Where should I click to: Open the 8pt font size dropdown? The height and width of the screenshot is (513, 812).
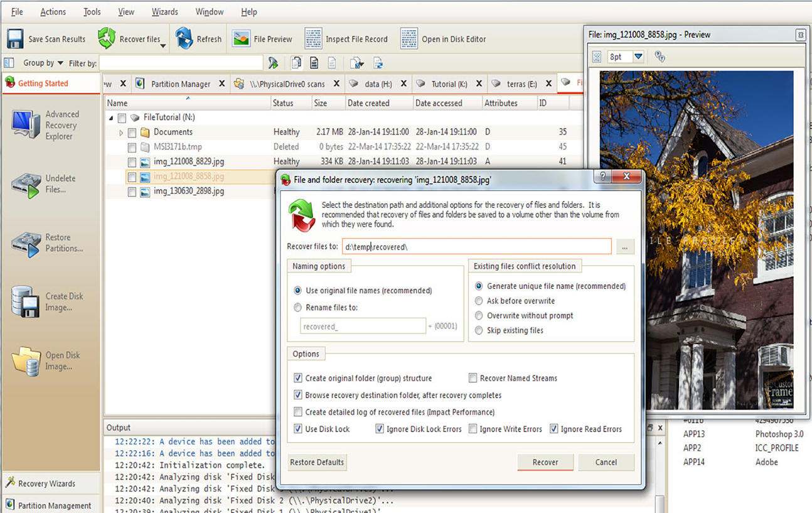[638, 57]
